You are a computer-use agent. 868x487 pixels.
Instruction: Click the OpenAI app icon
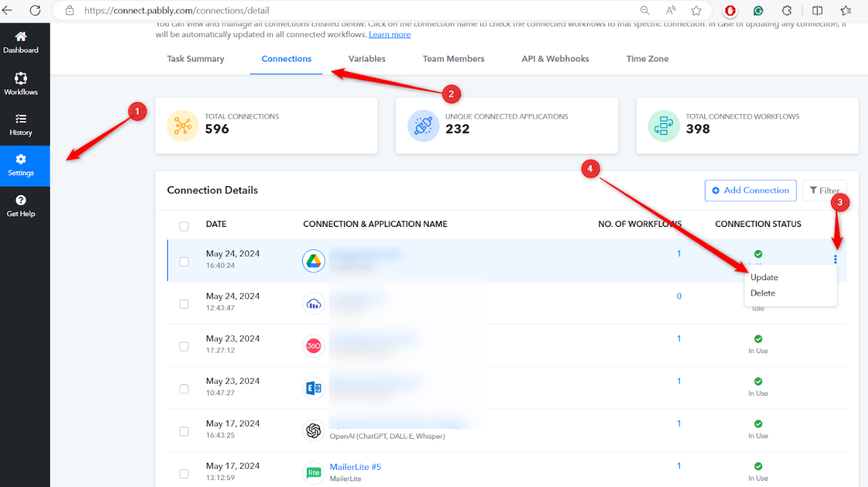click(314, 431)
